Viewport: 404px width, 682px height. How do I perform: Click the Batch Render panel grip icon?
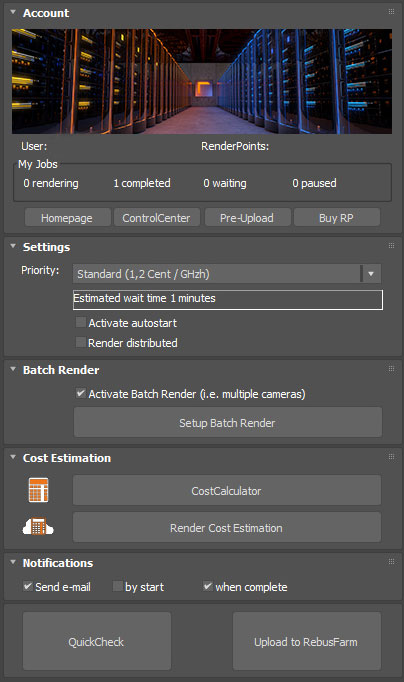point(391,369)
